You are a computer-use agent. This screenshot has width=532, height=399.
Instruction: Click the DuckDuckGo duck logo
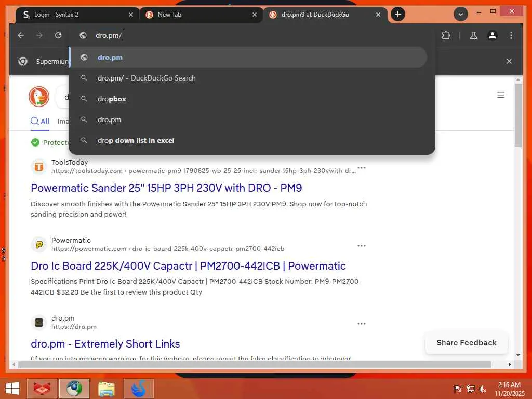point(39,96)
